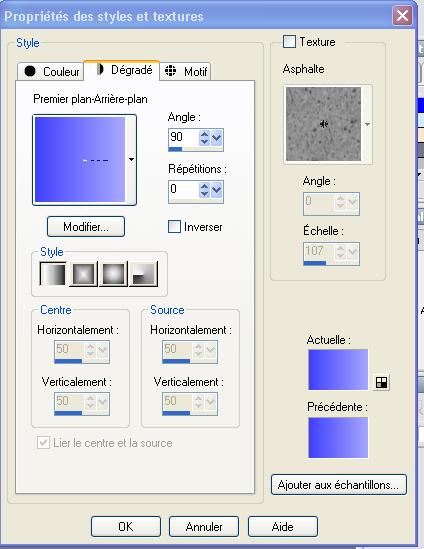Select the linear gradient style icon
Image resolution: width=424 pixels, height=549 pixels.
tap(53, 274)
